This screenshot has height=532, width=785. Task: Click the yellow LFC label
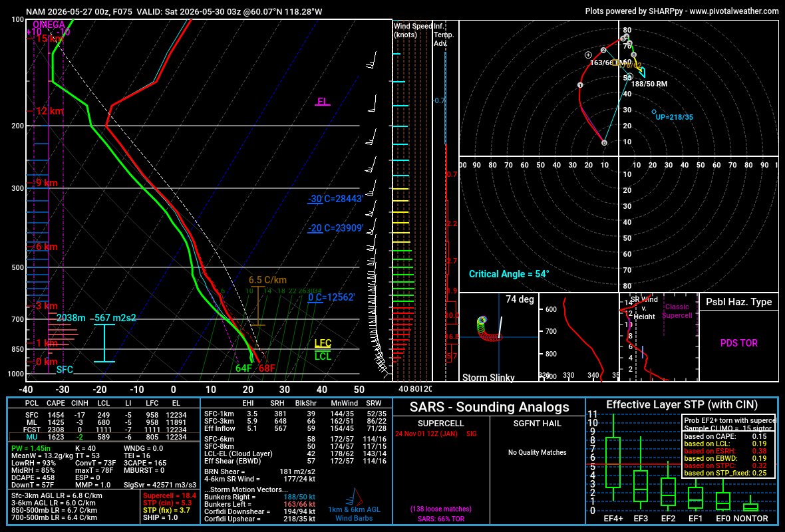pos(323,343)
